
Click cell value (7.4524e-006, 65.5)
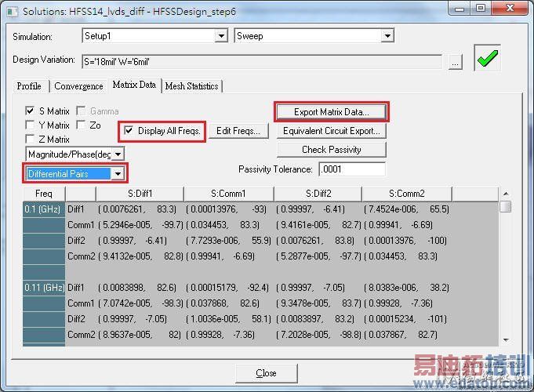pyautogui.click(x=407, y=209)
